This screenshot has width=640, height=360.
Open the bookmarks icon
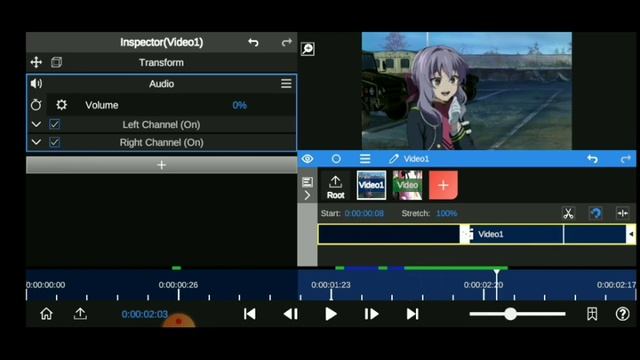click(592, 314)
